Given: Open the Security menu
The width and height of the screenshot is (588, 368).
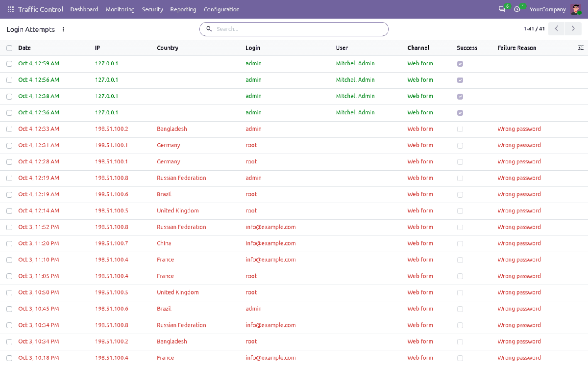Looking at the screenshot, I should coord(152,9).
